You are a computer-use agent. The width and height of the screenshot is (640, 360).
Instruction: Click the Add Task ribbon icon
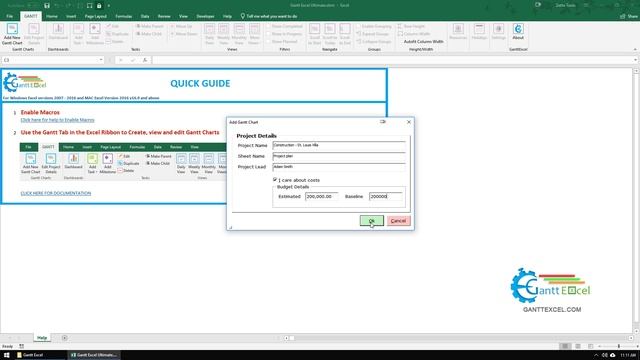pos(78,34)
